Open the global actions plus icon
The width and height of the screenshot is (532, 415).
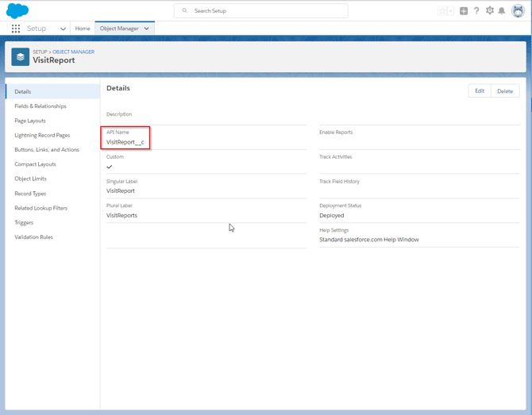(x=464, y=11)
